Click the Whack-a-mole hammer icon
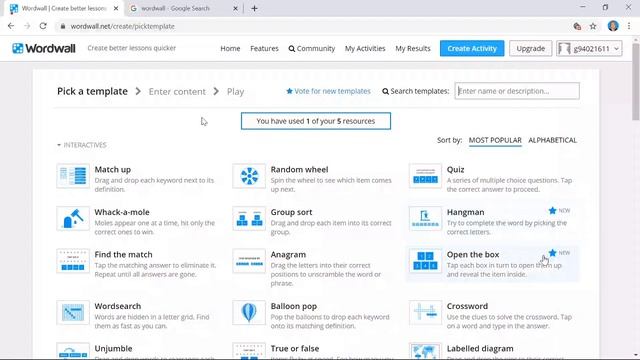This screenshot has width=640, height=360. (x=73, y=218)
